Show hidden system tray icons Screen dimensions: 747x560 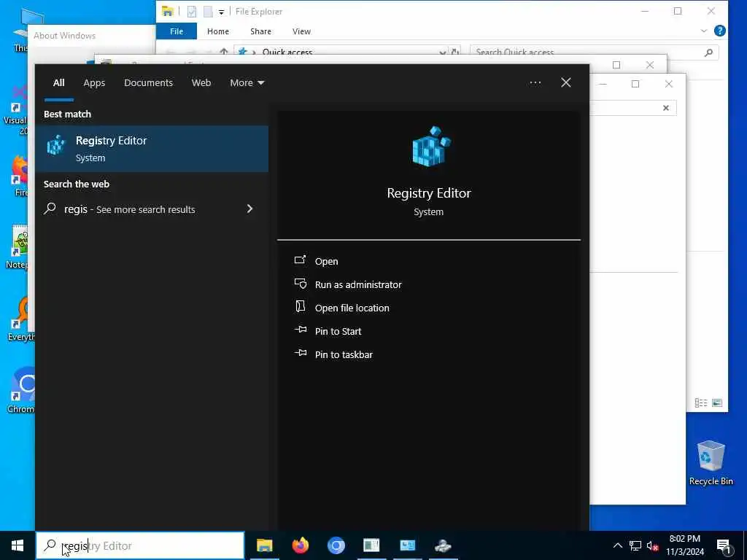pyautogui.click(x=617, y=545)
